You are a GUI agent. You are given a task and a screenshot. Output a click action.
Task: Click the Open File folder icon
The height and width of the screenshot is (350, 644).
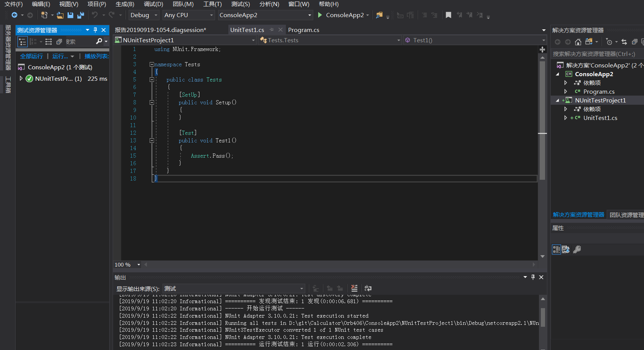point(60,15)
